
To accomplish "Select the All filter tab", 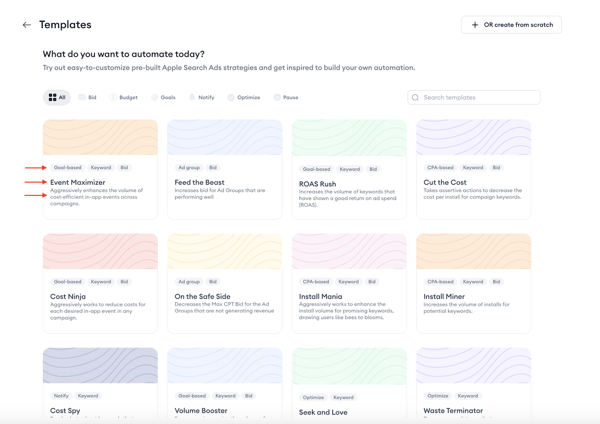I will point(57,98).
